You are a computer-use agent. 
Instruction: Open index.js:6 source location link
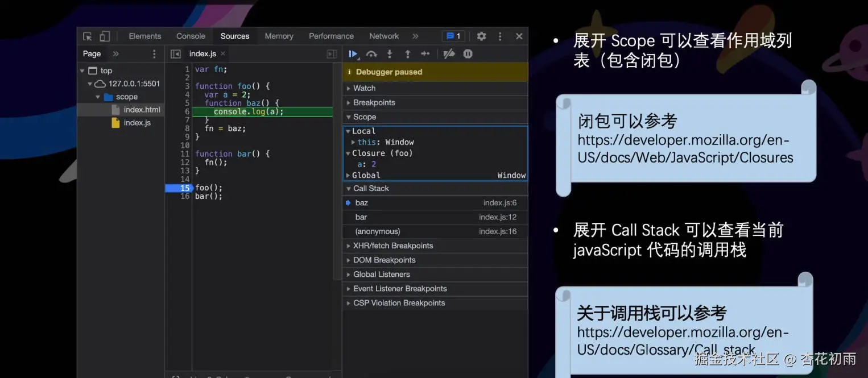(500, 203)
